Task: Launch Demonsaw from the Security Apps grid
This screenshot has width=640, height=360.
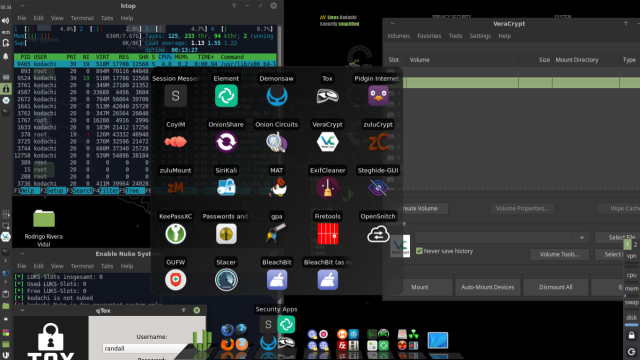Action: click(277, 96)
